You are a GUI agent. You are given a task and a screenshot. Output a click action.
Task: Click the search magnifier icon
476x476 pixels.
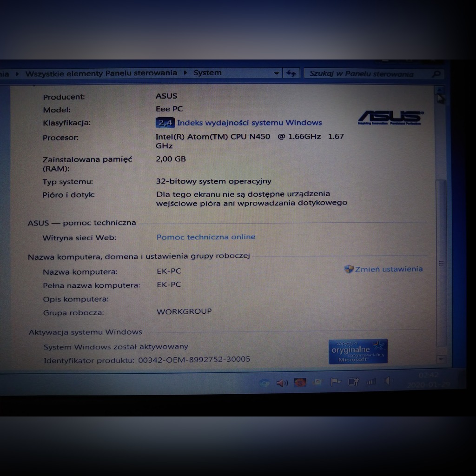click(436, 74)
